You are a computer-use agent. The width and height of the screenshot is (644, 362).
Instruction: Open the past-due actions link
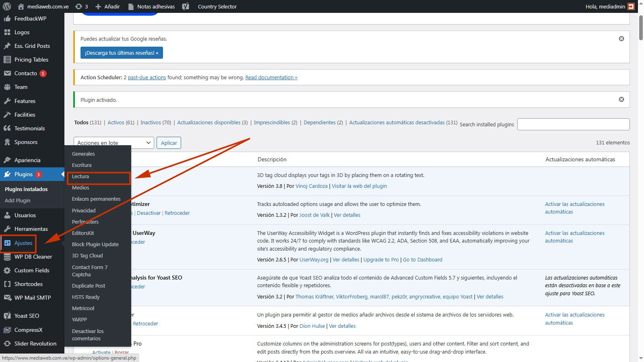147,77
